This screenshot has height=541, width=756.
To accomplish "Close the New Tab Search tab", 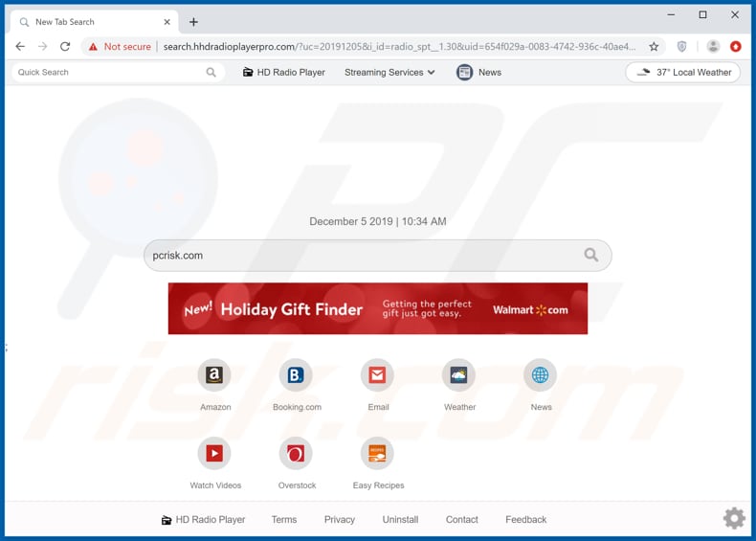I will pos(167,22).
